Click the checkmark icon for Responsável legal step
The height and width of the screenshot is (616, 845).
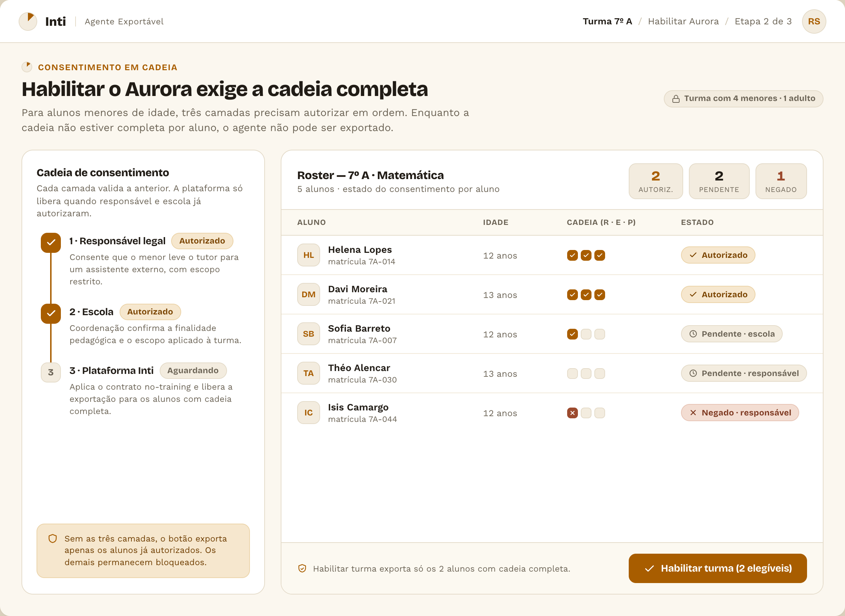coord(51,243)
